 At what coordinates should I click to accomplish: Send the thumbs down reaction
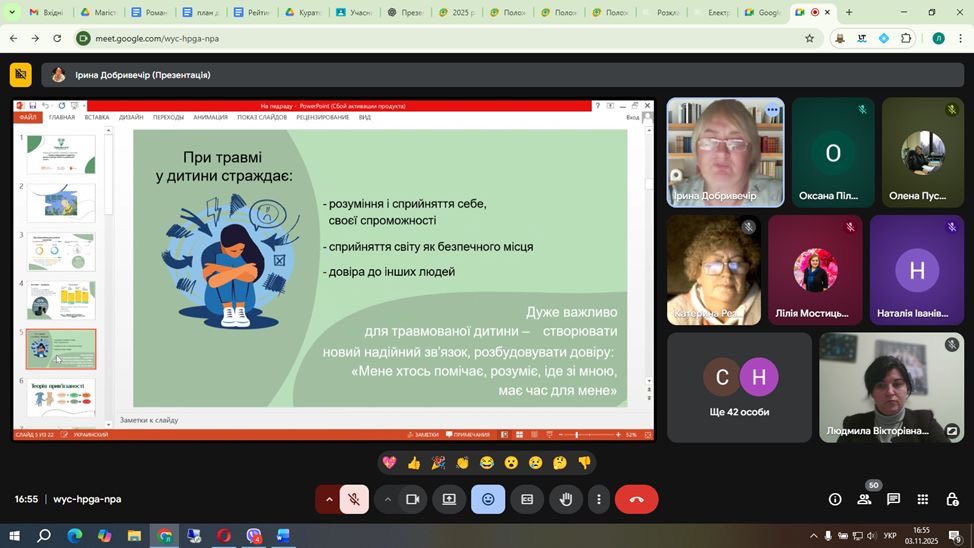coord(584,462)
